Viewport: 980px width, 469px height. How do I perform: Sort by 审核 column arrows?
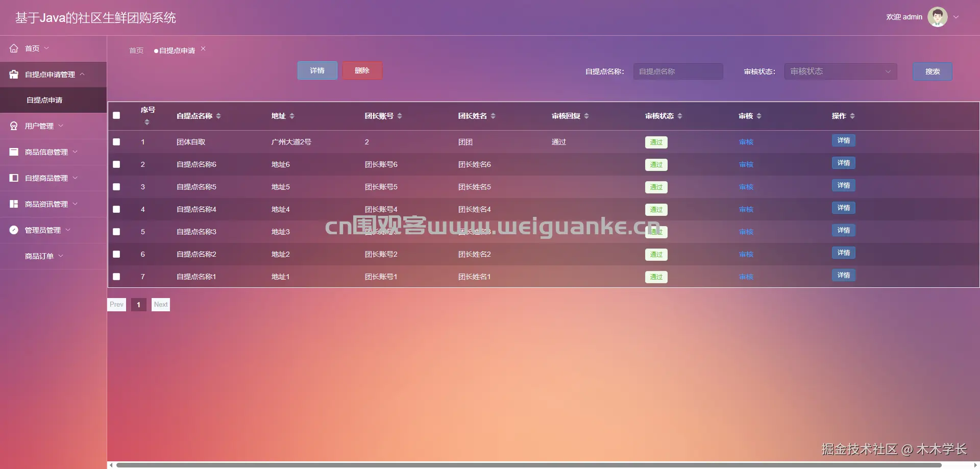pyautogui.click(x=759, y=116)
